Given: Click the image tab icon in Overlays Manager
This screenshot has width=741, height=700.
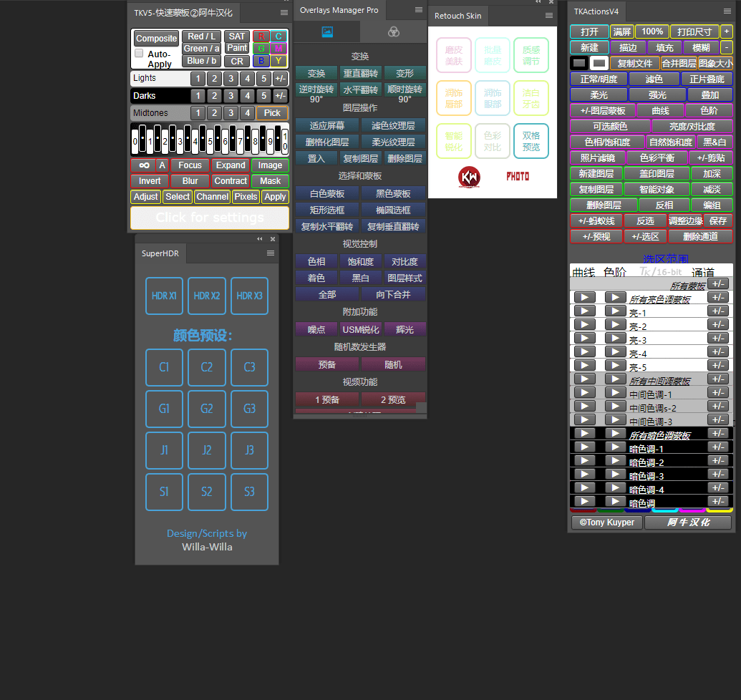Looking at the screenshot, I should coord(327,31).
